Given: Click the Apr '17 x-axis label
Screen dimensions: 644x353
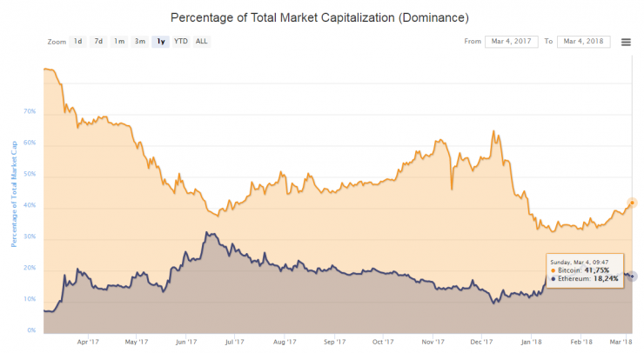Looking at the screenshot, I should tap(88, 342).
